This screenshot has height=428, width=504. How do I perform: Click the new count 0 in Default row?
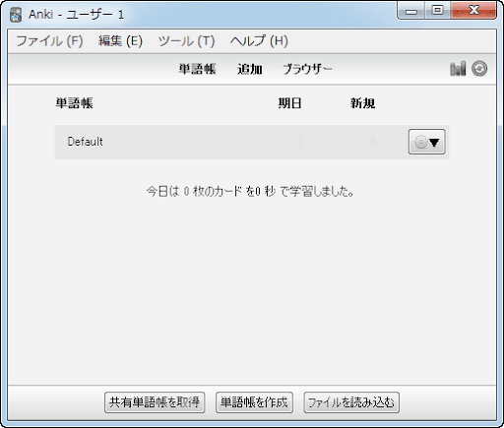click(373, 142)
